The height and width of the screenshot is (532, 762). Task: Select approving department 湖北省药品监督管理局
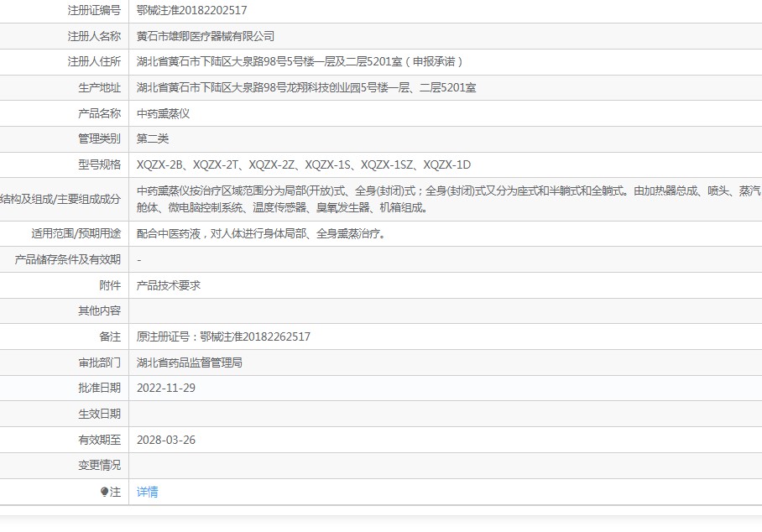(x=190, y=362)
